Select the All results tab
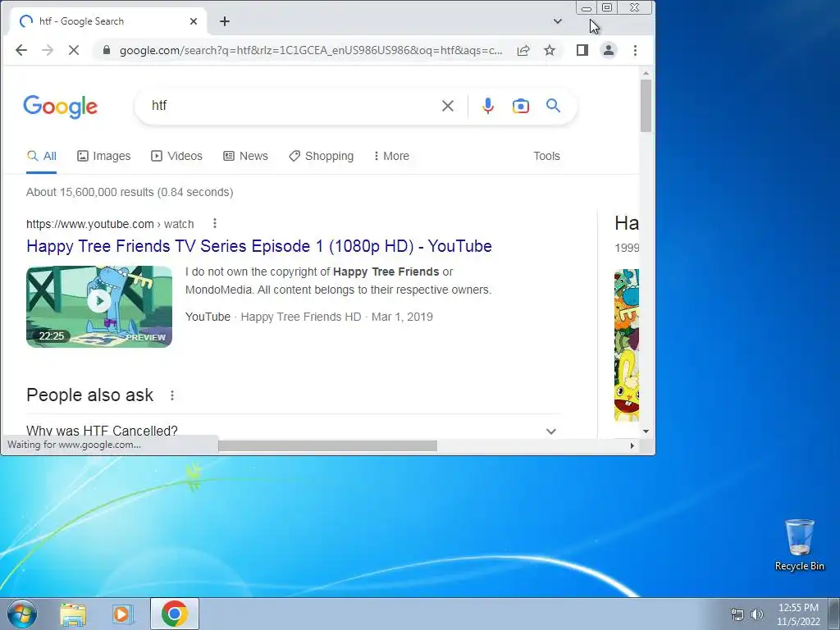Image resolution: width=840 pixels, height=630 pixels. (x=42, y=156)
